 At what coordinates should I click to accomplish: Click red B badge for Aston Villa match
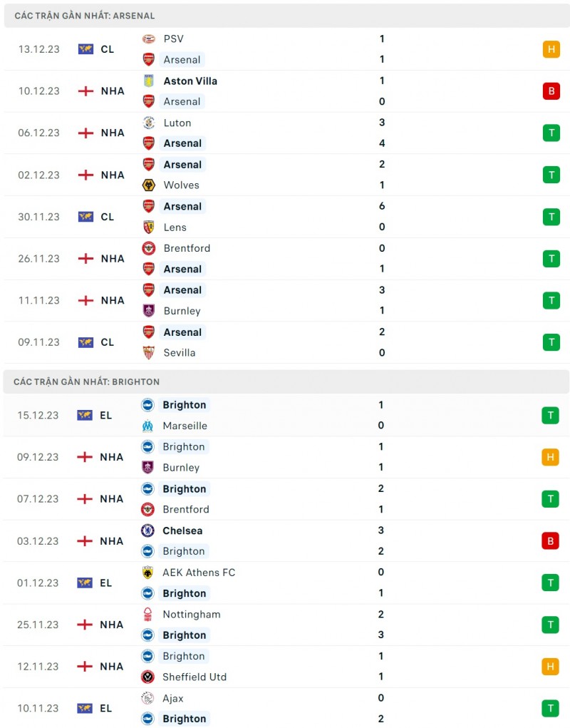551,91
